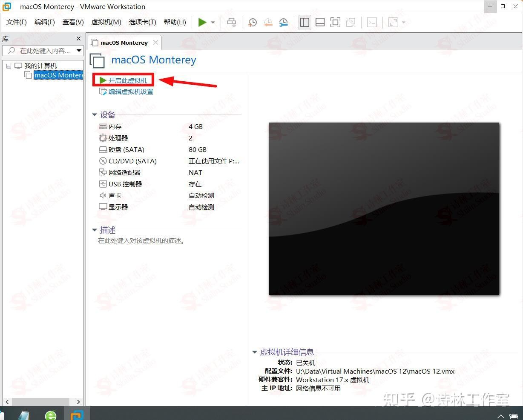523x420 pixels.
Task: Click the Revert Snapshot icon
Action: click(x=268, y=22)
